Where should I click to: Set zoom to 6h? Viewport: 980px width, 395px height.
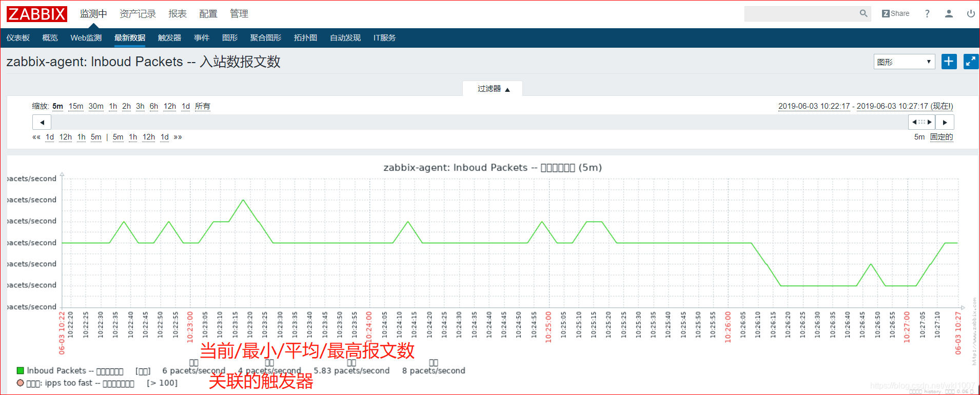[x=154, y=106]
